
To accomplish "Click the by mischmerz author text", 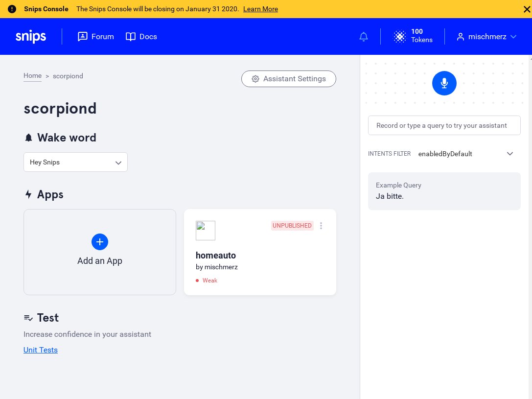I will click(217, 267).
